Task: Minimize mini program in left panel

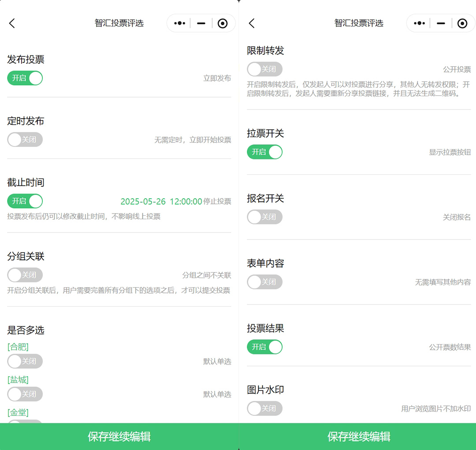Action: tap(201, 23)
